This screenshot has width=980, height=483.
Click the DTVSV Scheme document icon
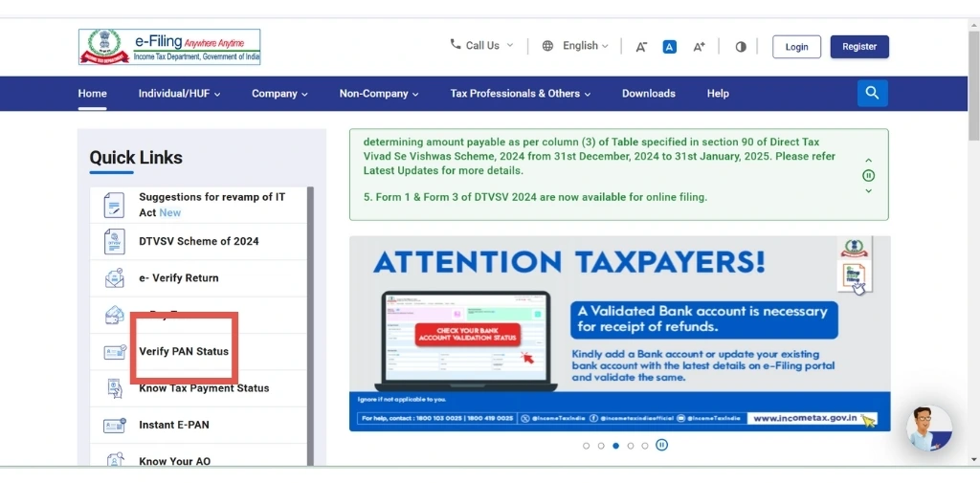coord(115,241)
